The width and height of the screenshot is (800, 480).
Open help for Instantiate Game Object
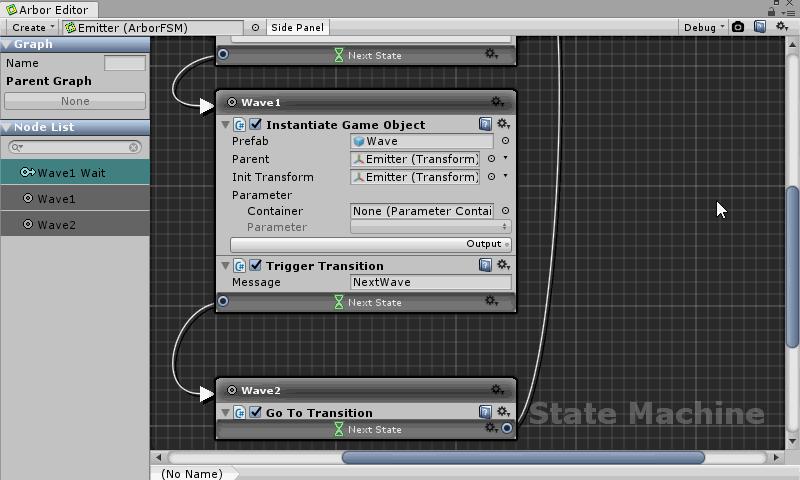[x=485, y=124]
